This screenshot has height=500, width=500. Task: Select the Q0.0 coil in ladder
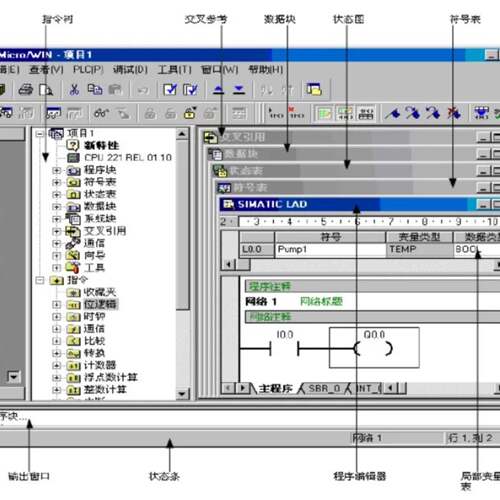374,348
